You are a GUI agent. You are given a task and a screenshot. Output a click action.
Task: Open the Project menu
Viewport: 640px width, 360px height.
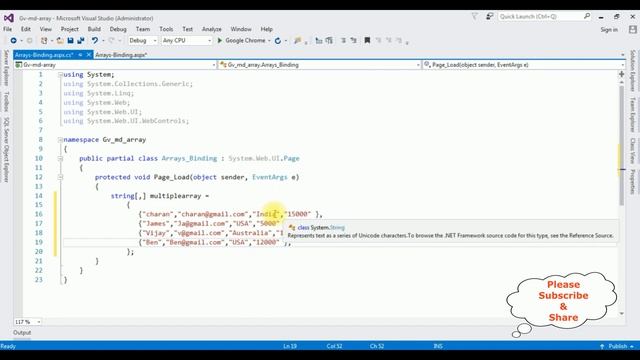[x=69, y=29]
